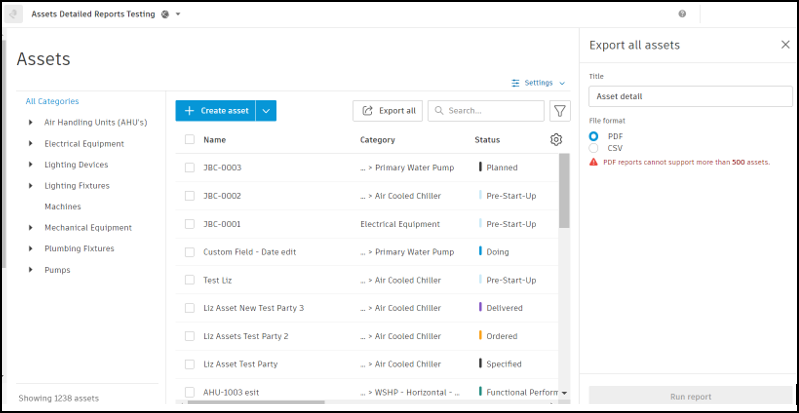Close the Export all assets panel
The image size is (799, 413).
coord(785,45)
